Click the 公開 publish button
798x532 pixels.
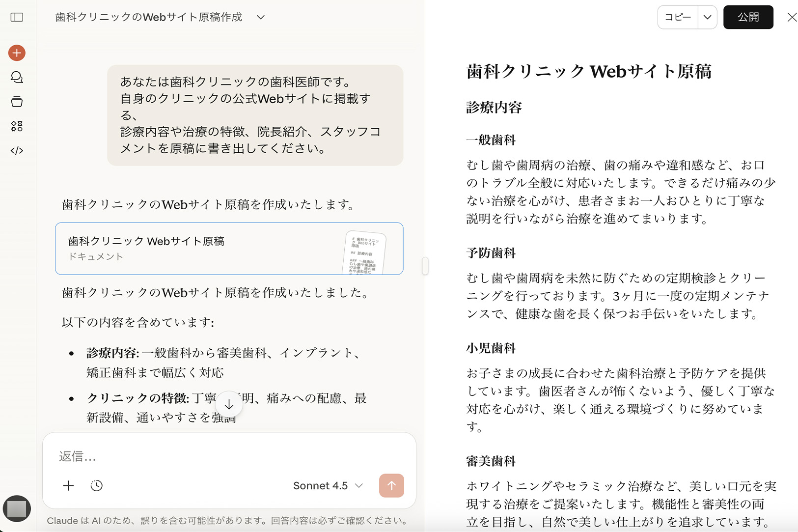click(748, 17)
